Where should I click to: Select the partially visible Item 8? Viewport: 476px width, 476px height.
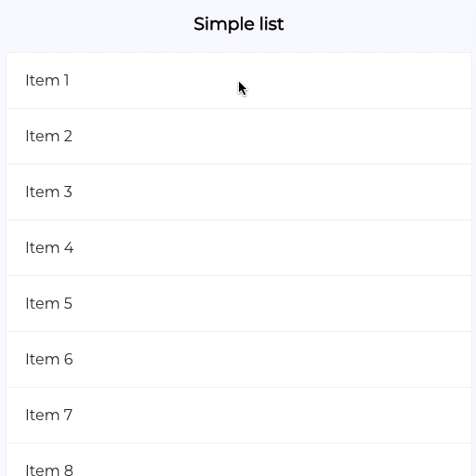coord(239,460)
